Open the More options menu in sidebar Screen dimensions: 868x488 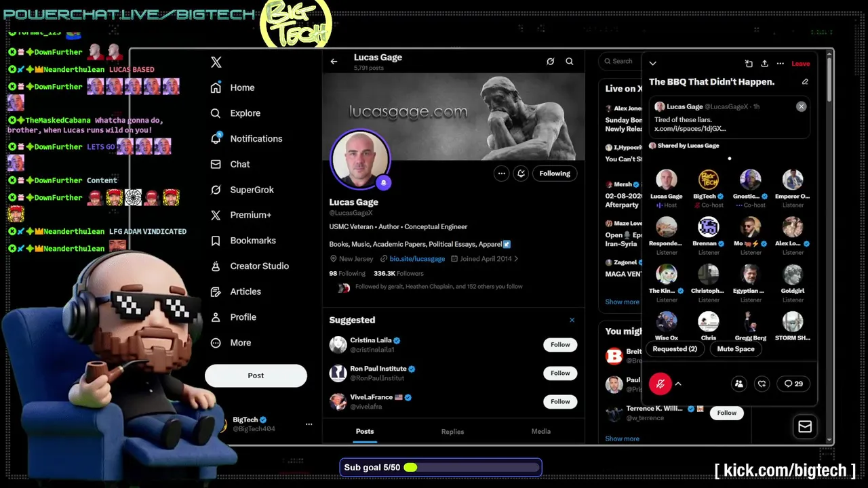click(x=231, y=343)
